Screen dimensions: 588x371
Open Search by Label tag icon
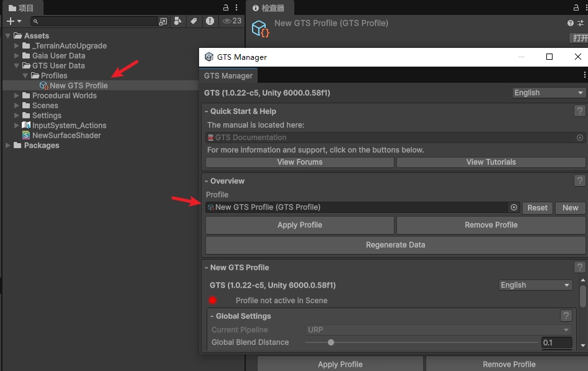pyautogui.click(x=194, y=21)
